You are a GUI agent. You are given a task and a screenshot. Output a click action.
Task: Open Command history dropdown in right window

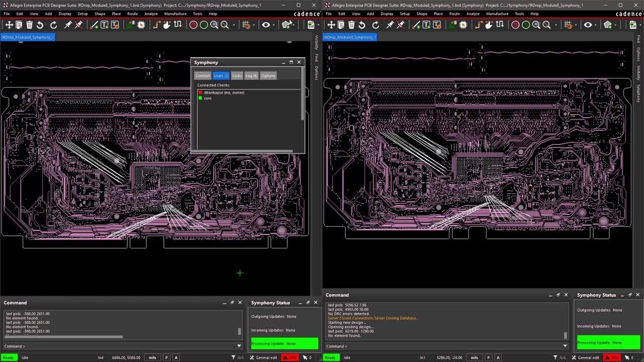[x=565, y=346]
